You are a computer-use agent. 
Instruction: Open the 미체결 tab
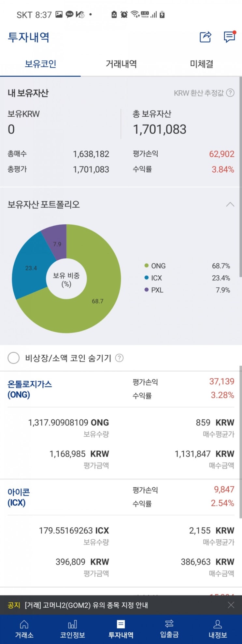pyautogui.click(x=202, y=64)
